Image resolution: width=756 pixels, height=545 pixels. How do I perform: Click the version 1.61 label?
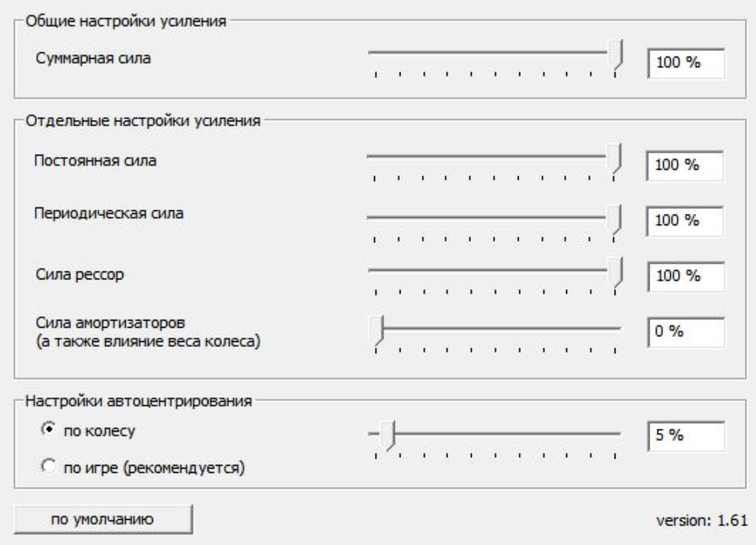click(702, 521)
